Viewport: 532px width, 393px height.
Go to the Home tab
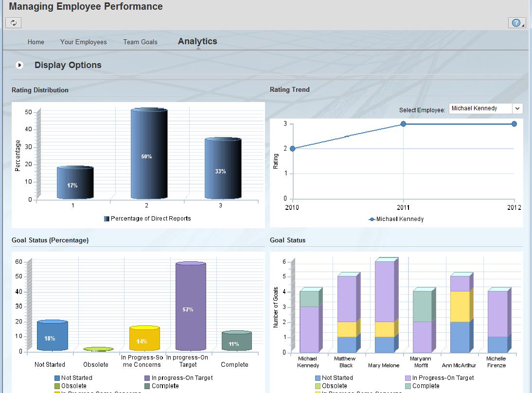pyautogui.click(x=35, y=42)
